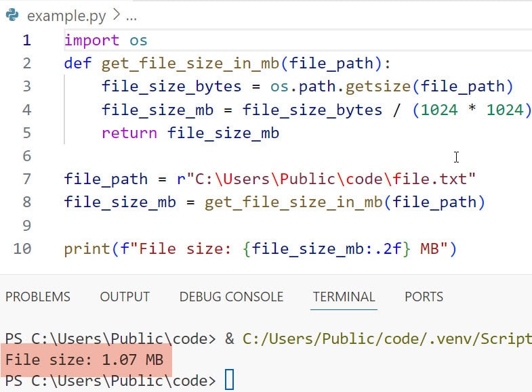
Task: Click 'File size: 1.07 MB' terminal output
Action: point(85,360)
